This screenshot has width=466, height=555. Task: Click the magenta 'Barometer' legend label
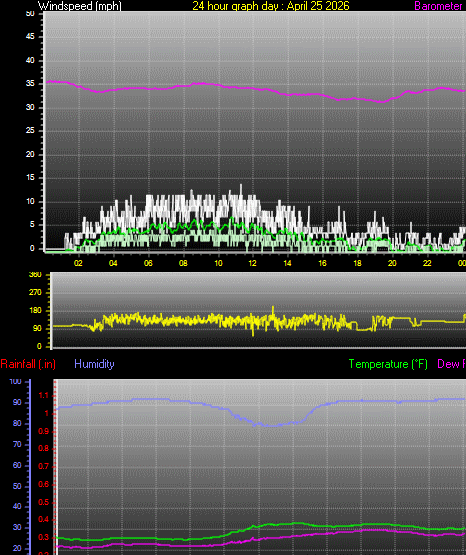tap(438, 6)
